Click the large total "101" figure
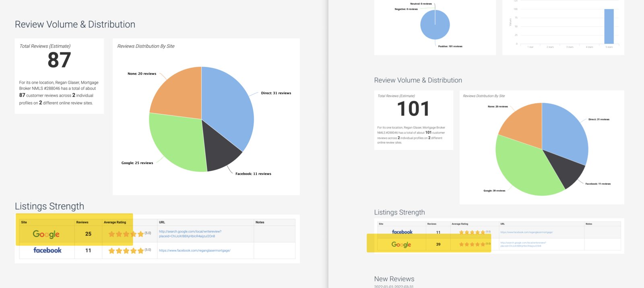644x288 pixels. [x=413, y=109]
